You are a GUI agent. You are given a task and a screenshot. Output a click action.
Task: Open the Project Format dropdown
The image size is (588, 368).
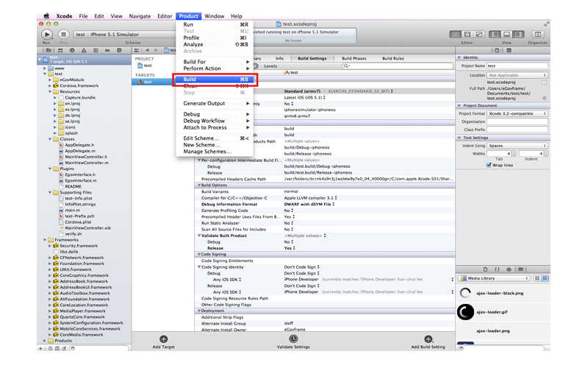[x=518, y=113]
